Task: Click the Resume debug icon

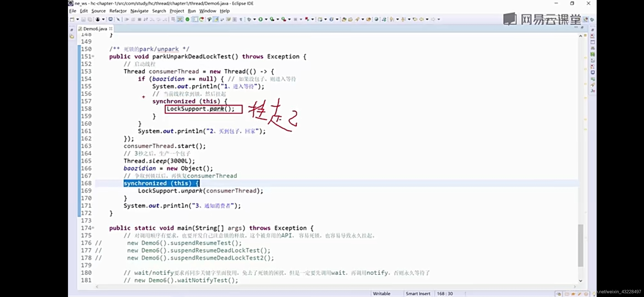Action: click(x=127, y=19)
